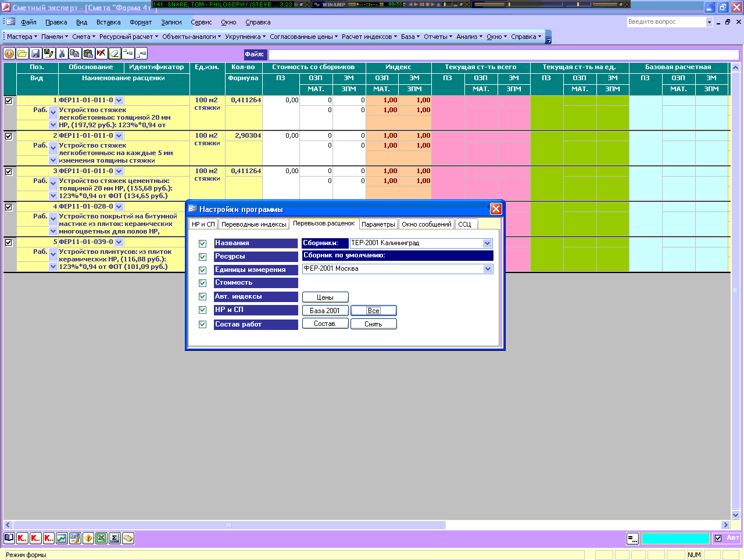
Task: Click the floppy disk save icon
Action: [x=35, y=53]
